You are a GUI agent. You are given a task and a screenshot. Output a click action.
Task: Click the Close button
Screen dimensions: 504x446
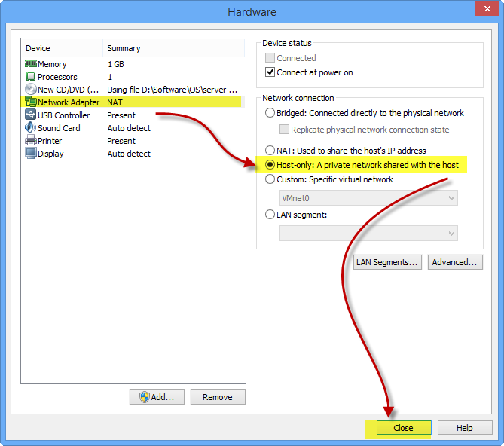404,428
